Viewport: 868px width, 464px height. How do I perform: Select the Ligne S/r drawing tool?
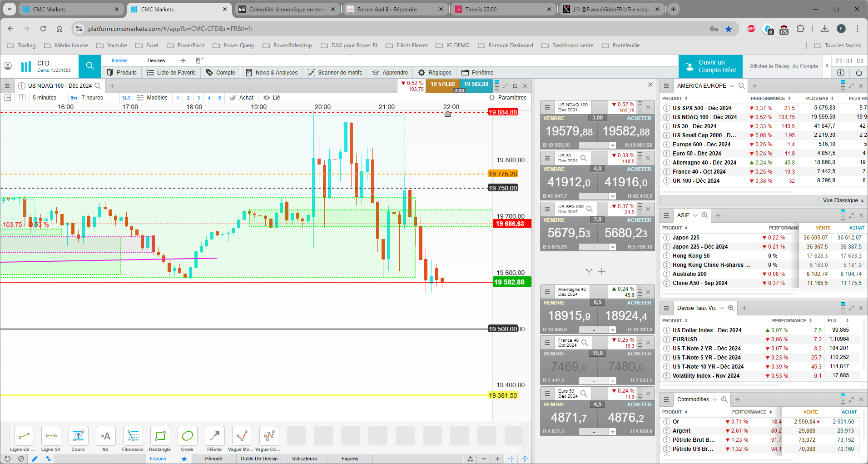coord(51,436)
